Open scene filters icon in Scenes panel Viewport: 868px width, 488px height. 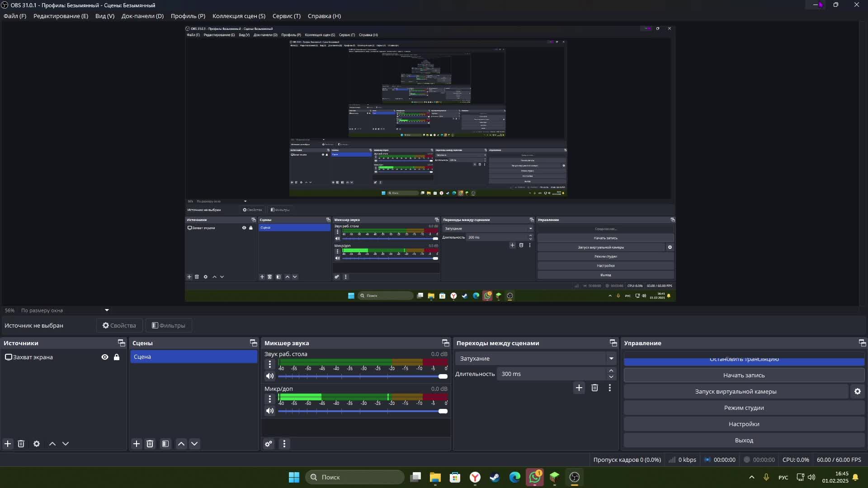(165, 444)
